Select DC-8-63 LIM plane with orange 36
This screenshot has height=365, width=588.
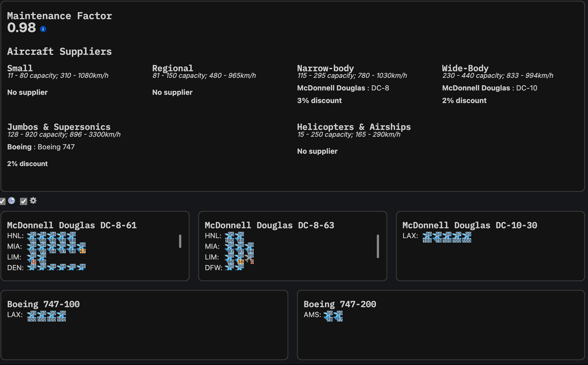tap(239, 259)
